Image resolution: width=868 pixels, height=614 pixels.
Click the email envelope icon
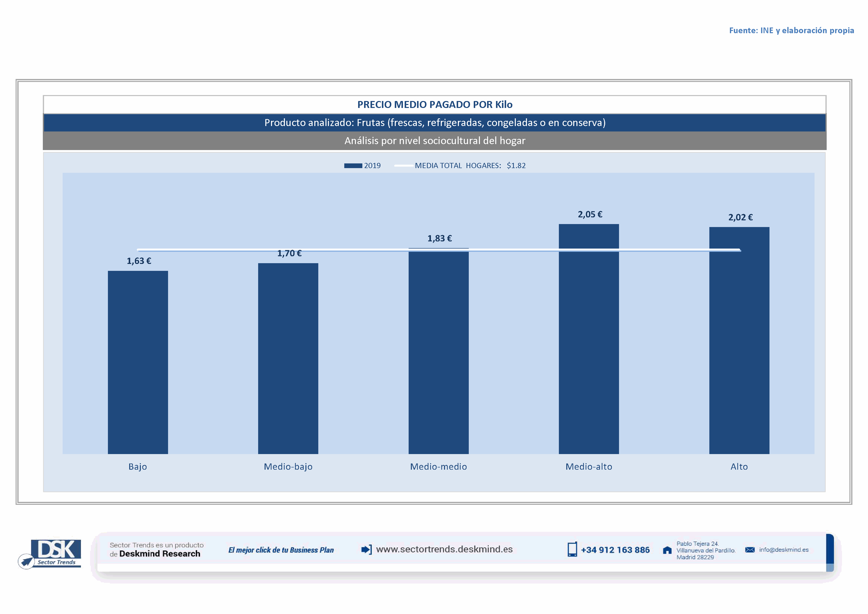(x=750, y=550)
